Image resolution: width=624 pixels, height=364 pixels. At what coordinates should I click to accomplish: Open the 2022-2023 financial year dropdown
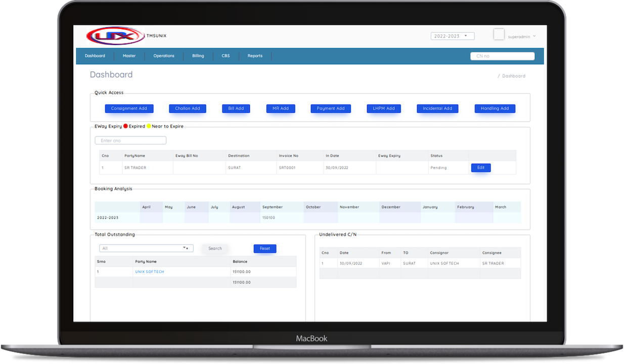pos(453,36)
